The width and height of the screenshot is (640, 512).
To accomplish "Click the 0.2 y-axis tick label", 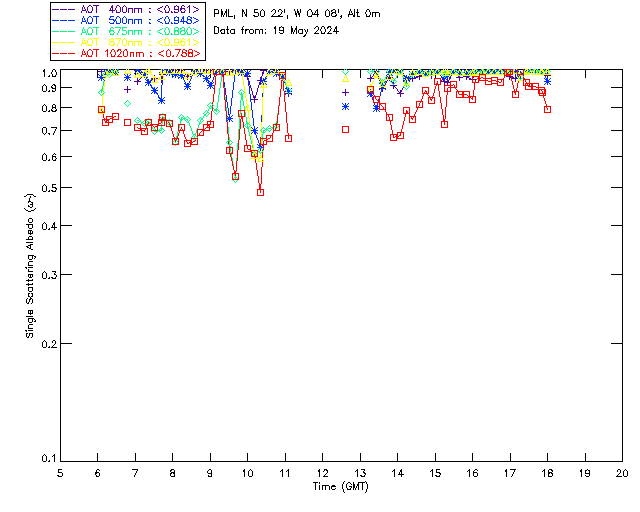I will tap(49, 344).
